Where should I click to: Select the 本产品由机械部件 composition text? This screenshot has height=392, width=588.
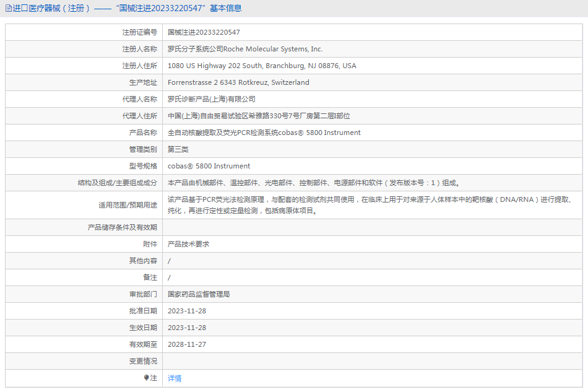(314, 183)
